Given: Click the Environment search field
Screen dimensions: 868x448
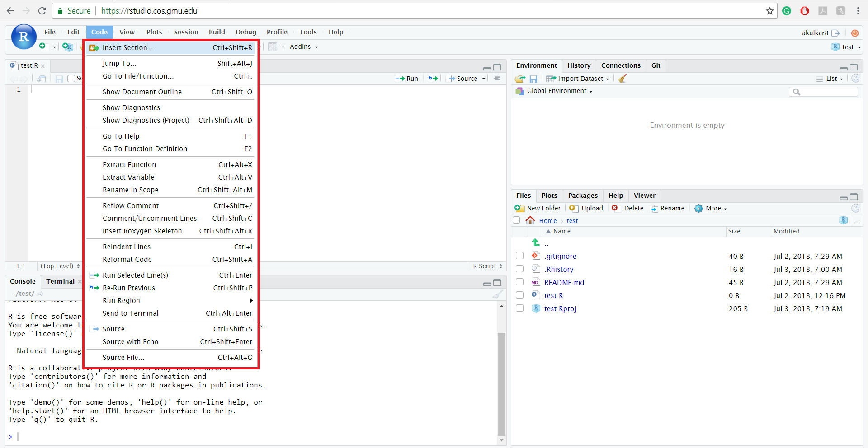Looking at the screenshot, I should tap(823, 92).
